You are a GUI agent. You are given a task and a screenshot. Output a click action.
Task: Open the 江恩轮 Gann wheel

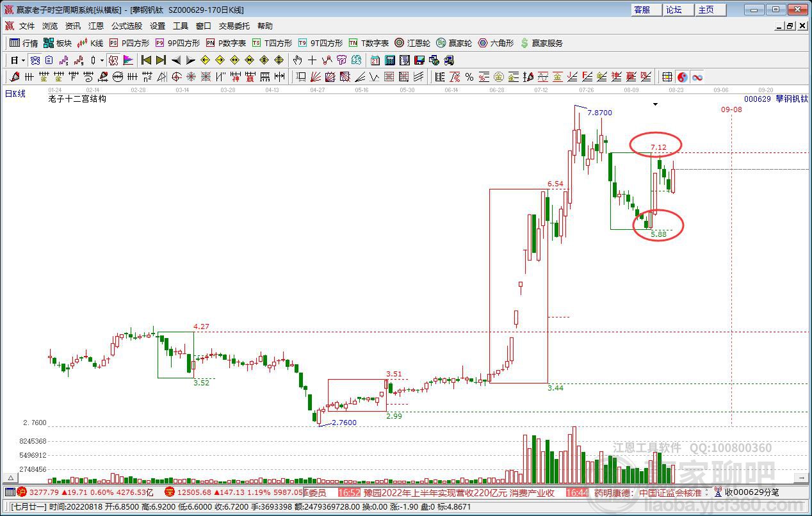click(412, 43)
